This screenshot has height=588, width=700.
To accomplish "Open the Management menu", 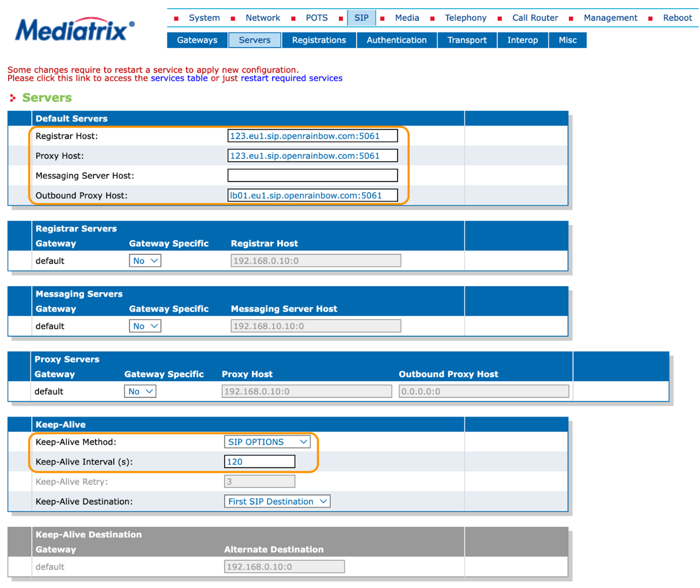I will (610, 18).
